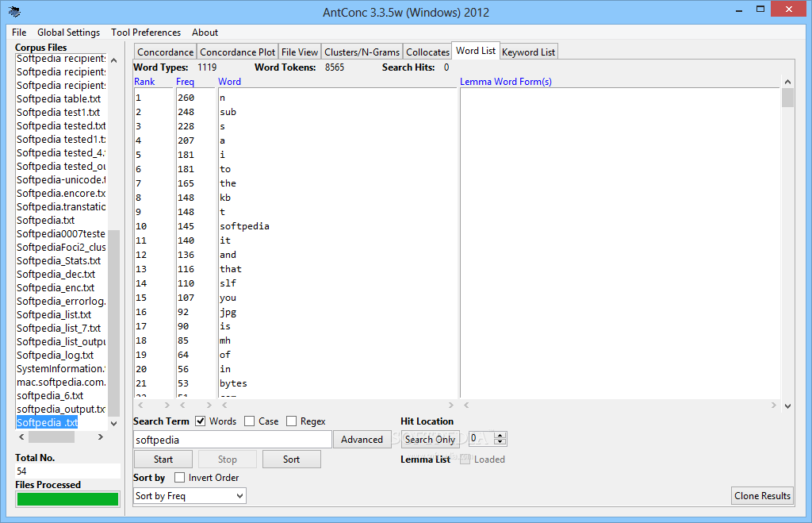Click the corpus files horizontal scrollbar thumb
The height and width of the screenshot is (523, 812).
pos(52,437)
